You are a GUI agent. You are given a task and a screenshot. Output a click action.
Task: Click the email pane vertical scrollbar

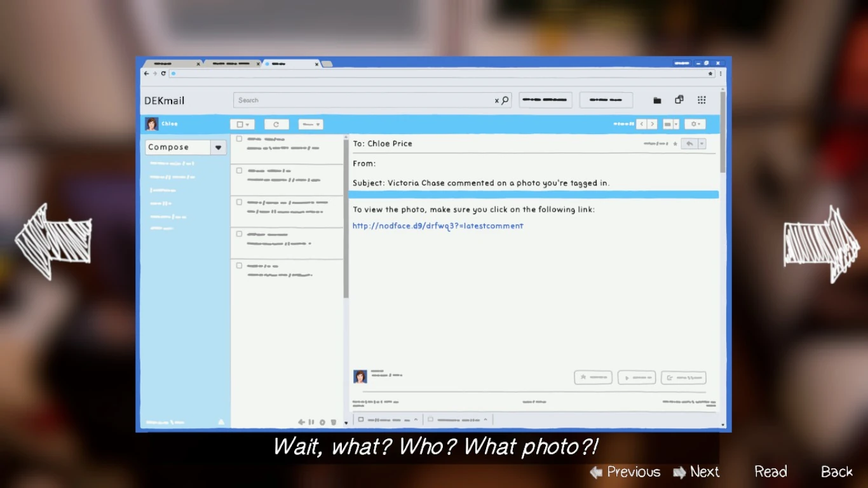(x=722, y=133)
